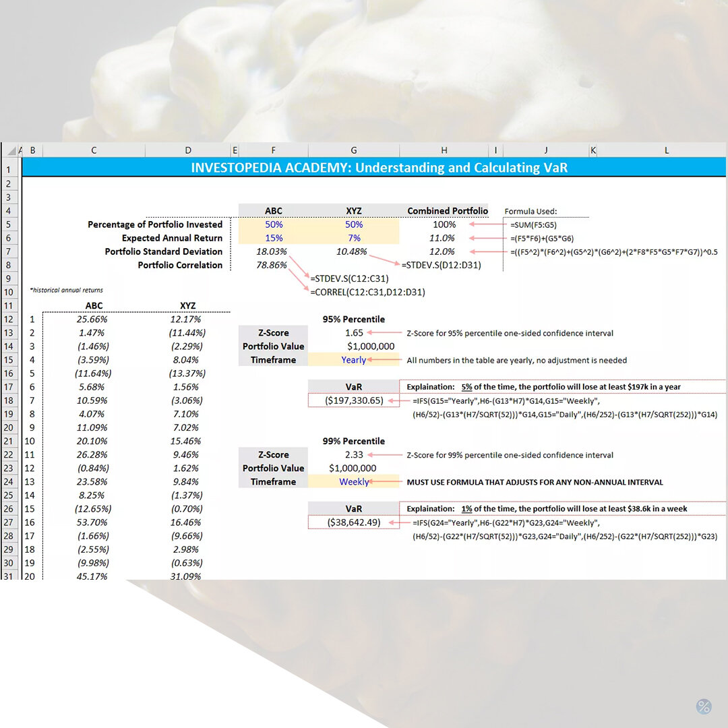Select column G header
Image resolution: width=728 pixels, height=728 pixels.
click(x=354, y=150)
